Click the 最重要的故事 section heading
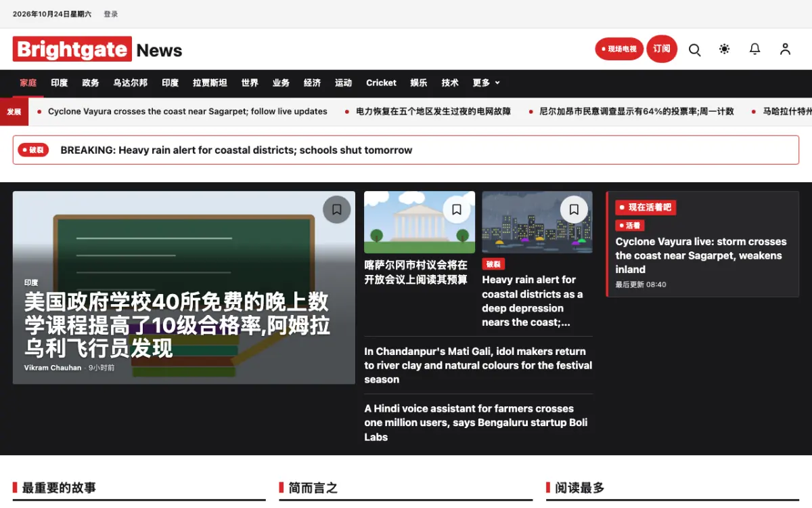Image resolution: width=812 pixels, height=508 pixels. point(59,488)
